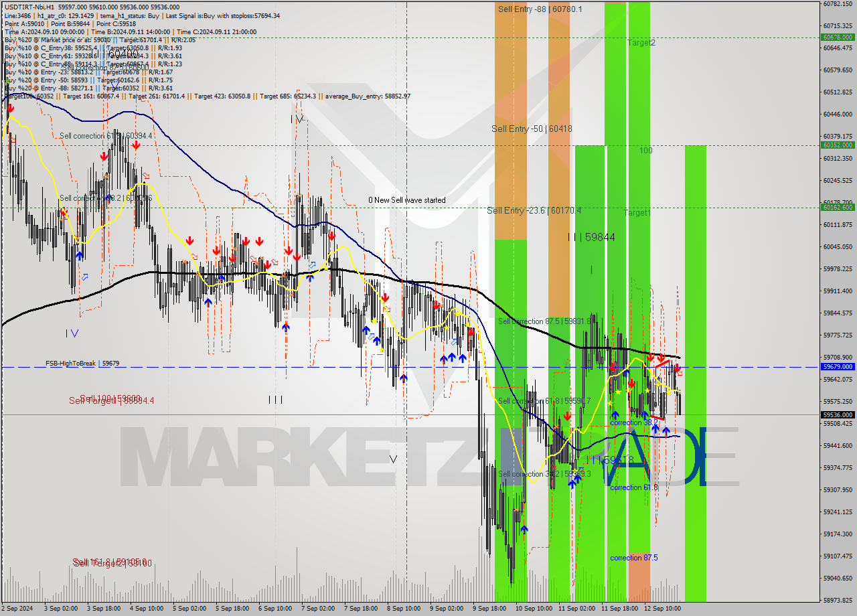Click the 'Target2' label on green zone

[x=641, y=42]
